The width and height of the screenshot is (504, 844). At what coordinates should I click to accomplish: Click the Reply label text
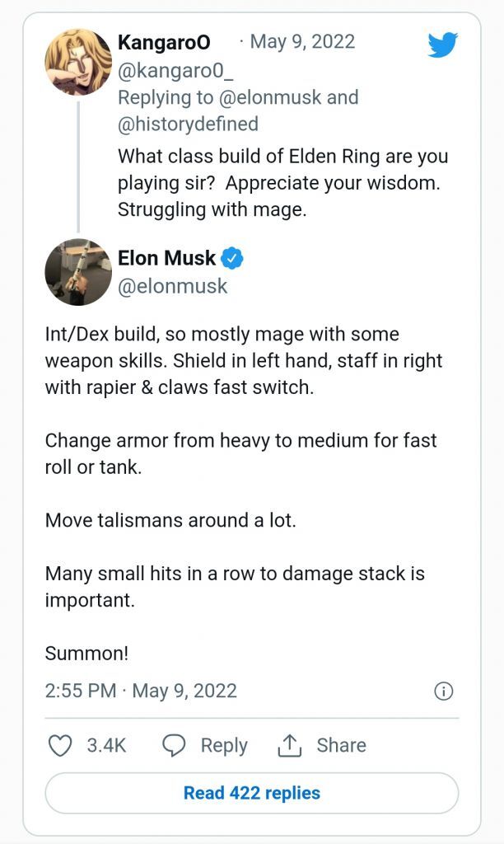coord(224,745)
